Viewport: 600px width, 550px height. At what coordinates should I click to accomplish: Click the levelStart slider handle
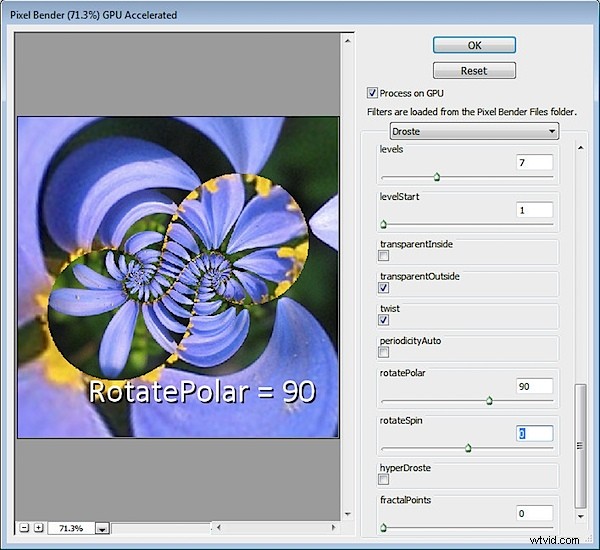point(383,224)
